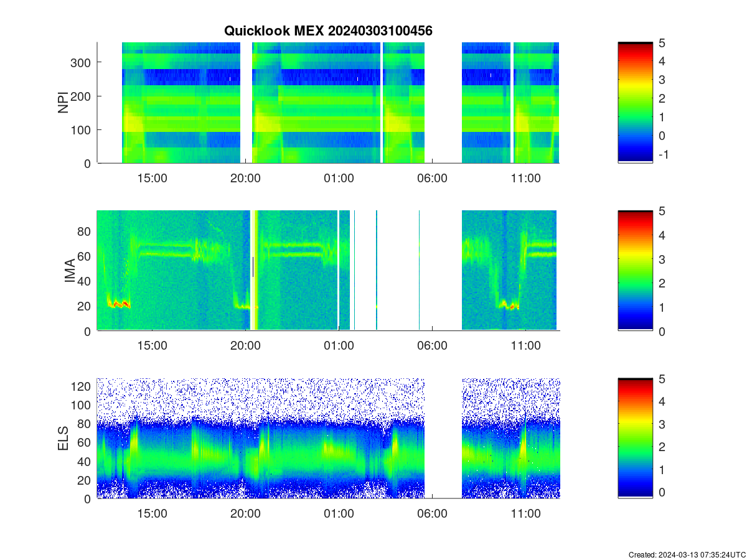This screenshot has height=560, width=747.
Task: Click the ELS colorbar
Action: click(635, 439)
